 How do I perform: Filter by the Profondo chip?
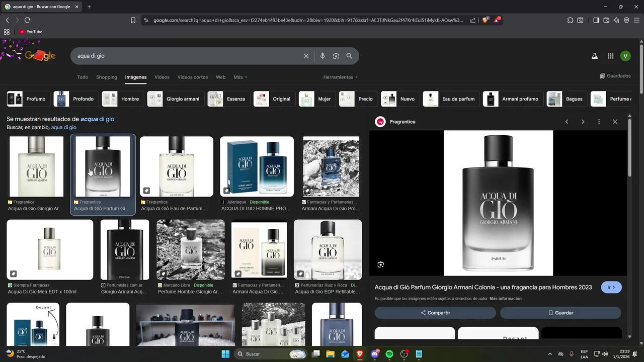pyautogui.click(x=75, y=99)
